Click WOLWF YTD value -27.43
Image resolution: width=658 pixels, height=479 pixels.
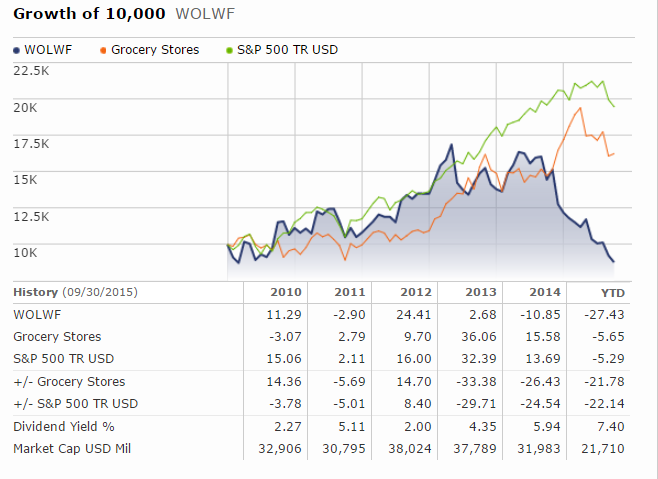tap(604, 315)
